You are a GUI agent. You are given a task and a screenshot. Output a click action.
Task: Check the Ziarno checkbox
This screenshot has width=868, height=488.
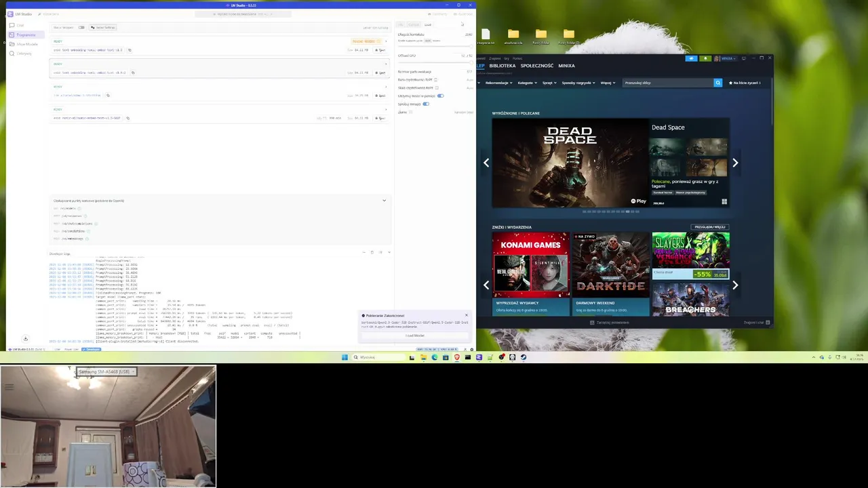[411, 112]
